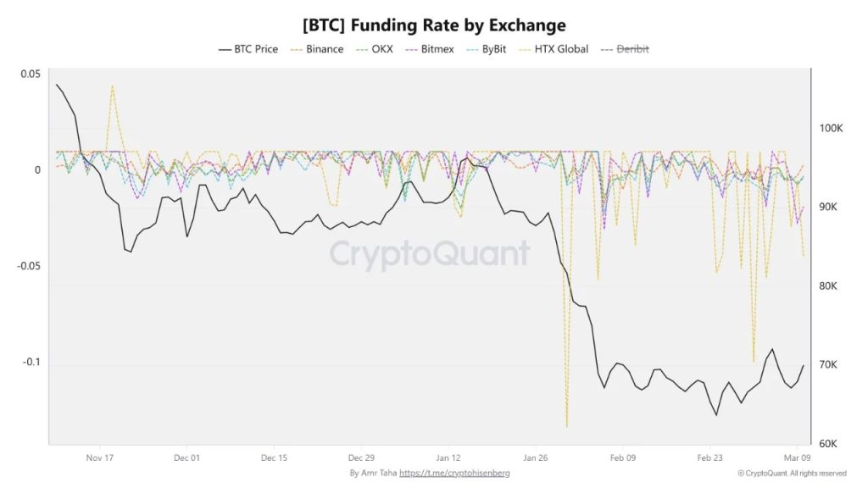Click the -0.1 label on the funding rate axis

[31, 363]
